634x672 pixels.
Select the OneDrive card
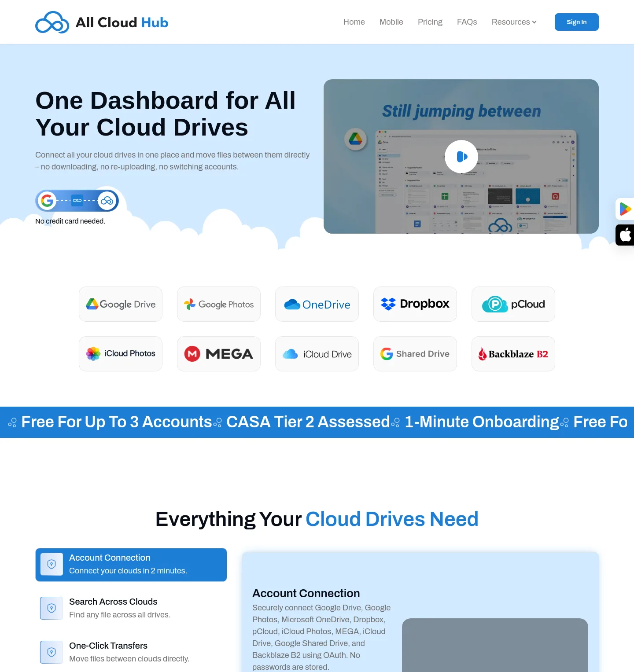coord(317,304)
